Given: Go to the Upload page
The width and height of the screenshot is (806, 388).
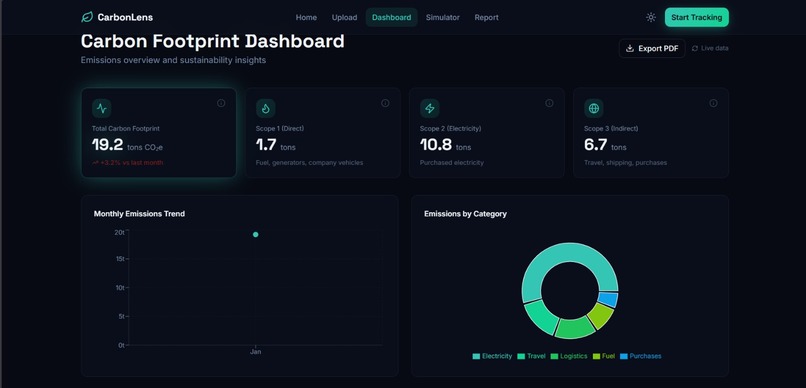Looking at the screenshot, I should (x=344, y=17).
